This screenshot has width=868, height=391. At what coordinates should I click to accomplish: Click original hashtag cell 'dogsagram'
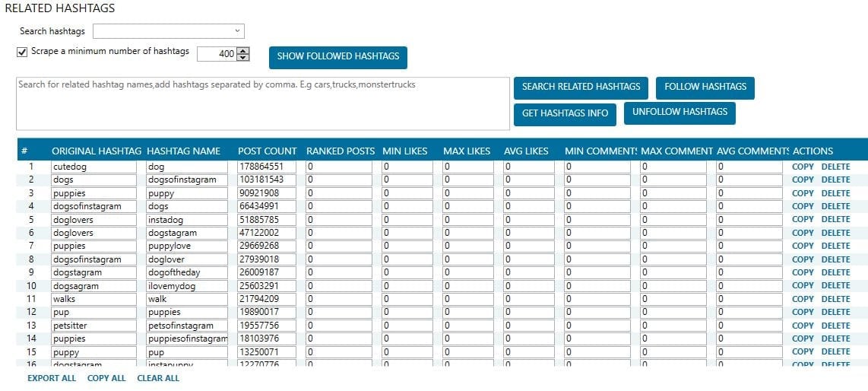tap(93, 286)
